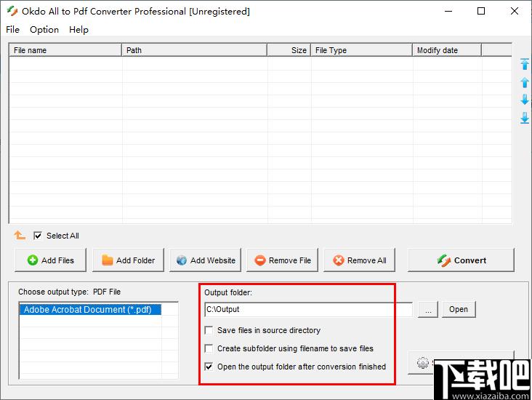The width and height of the screenshot is (532, 400).
Task: Click the Okdo application logo icon
Action: pyautogui.click(x=12, y=11)
